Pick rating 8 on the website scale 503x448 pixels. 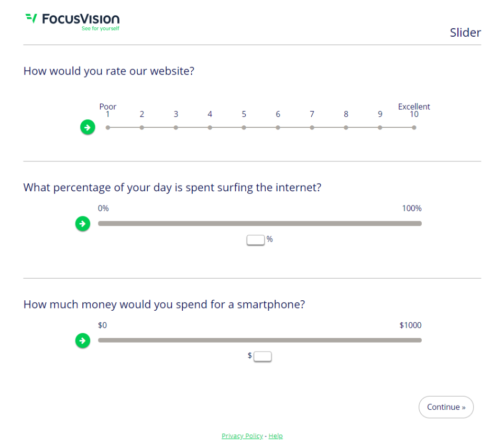pos(346,127)
